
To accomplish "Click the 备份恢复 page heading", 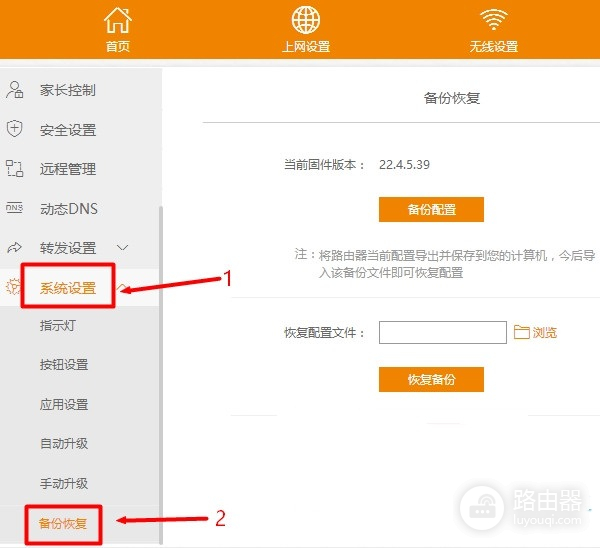I will [452, 98].
